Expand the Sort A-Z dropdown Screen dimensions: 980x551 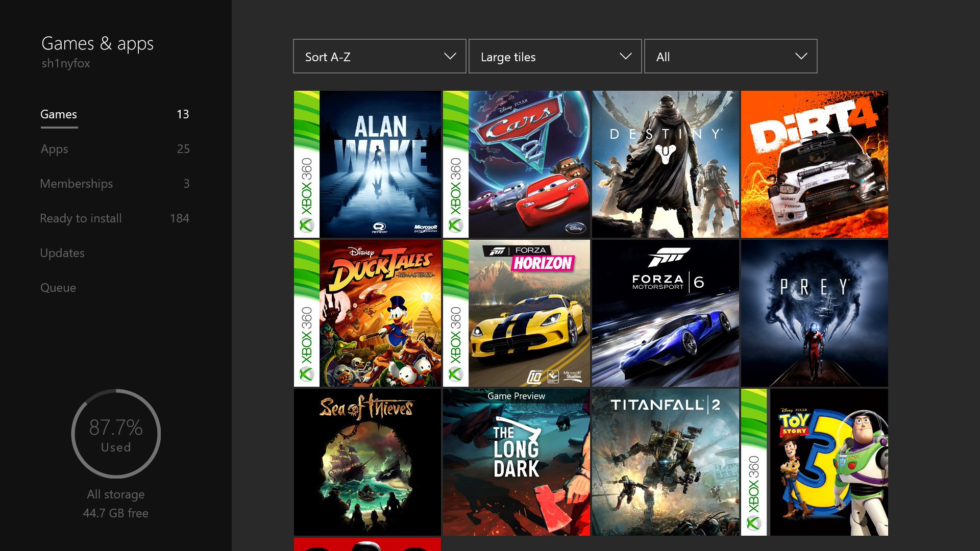pos(379,56)
